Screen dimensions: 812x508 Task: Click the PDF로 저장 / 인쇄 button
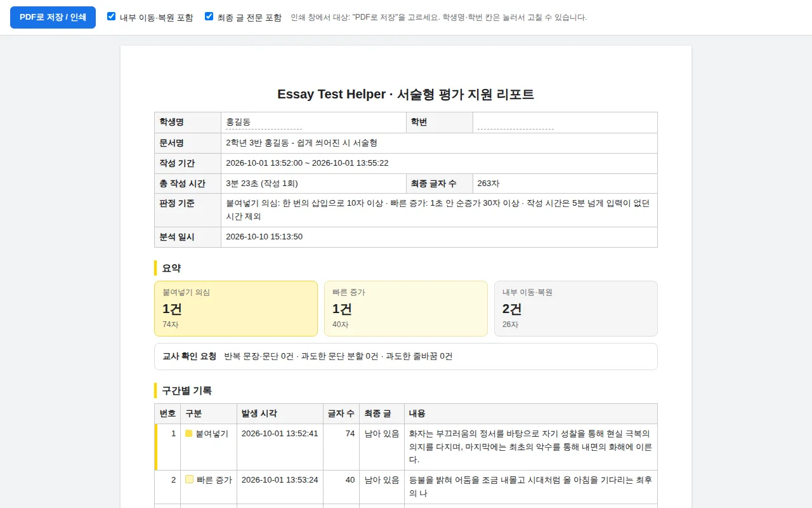click(53, 17)
